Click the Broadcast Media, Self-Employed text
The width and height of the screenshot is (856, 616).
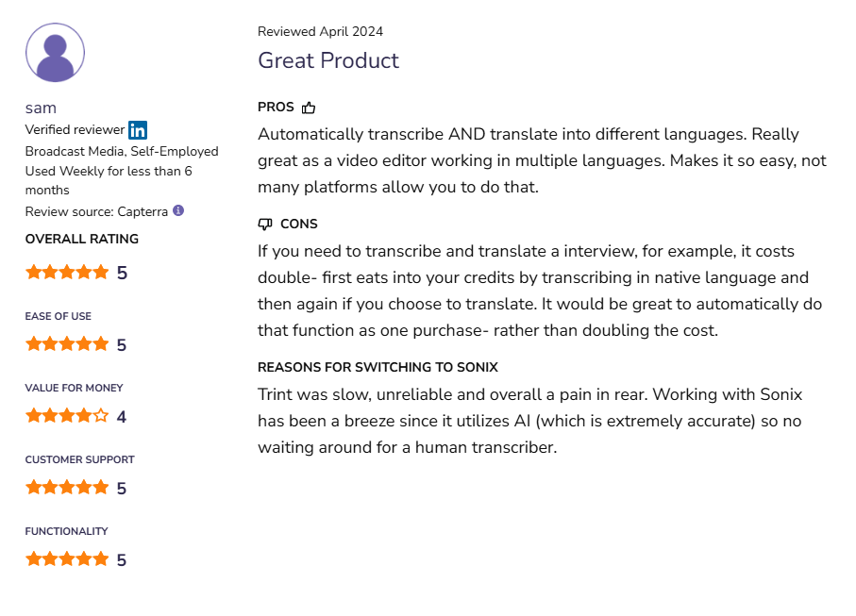(x=122, y=151)
